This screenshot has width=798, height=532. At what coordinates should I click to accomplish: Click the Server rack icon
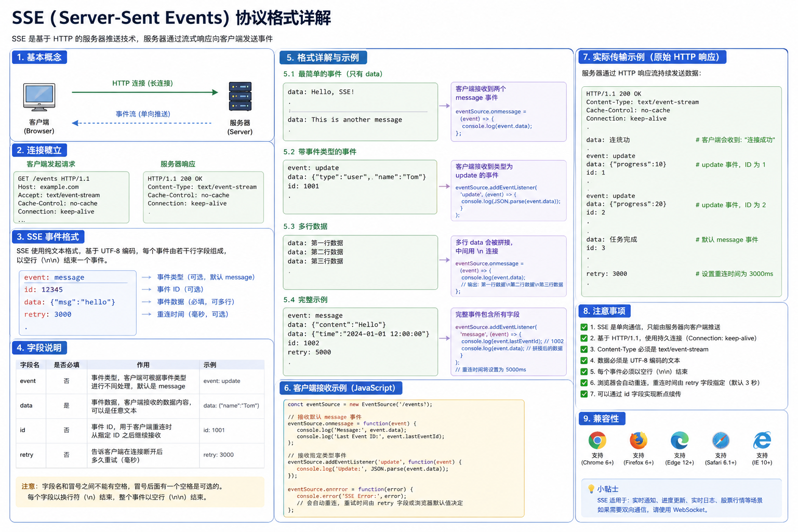240,97
